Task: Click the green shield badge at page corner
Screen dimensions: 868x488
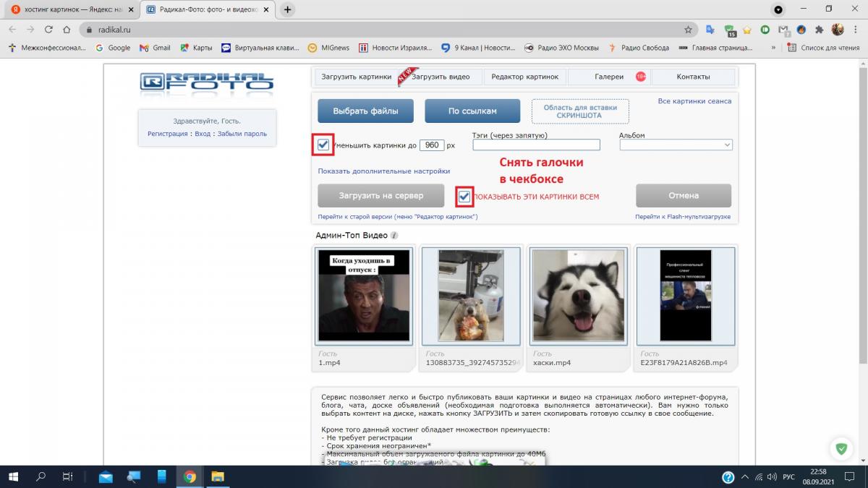Action: [841, 448]
